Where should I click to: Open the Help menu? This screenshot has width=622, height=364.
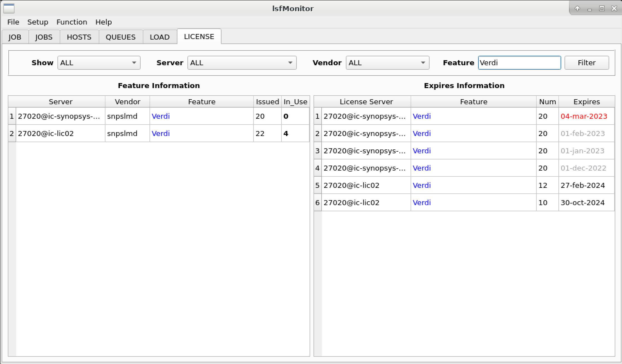[103, 22]
